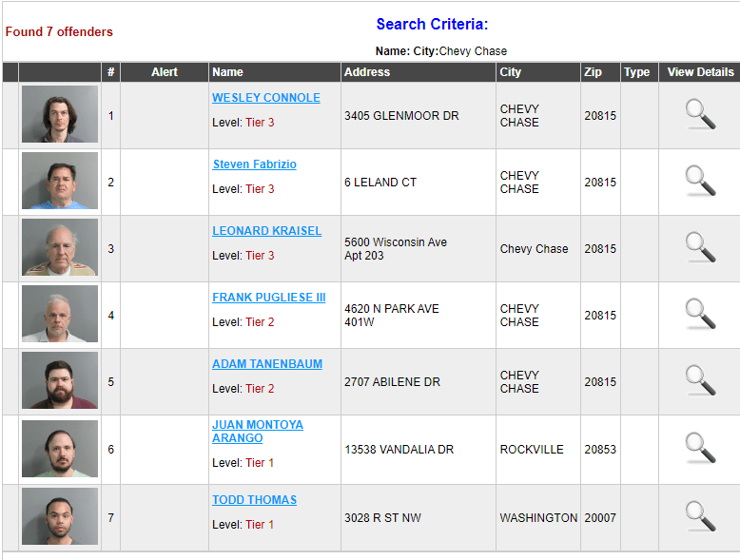Click the photo in row 6

click(60, 449)
